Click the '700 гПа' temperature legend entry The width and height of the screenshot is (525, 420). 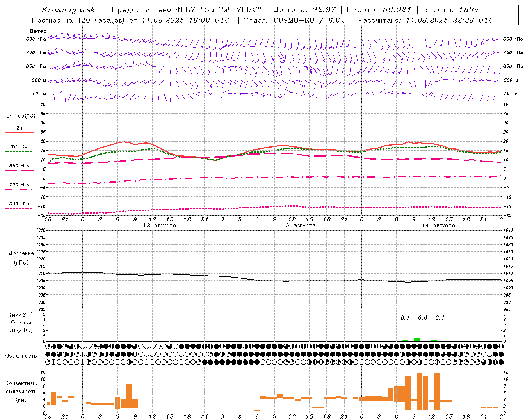(19, 185)
